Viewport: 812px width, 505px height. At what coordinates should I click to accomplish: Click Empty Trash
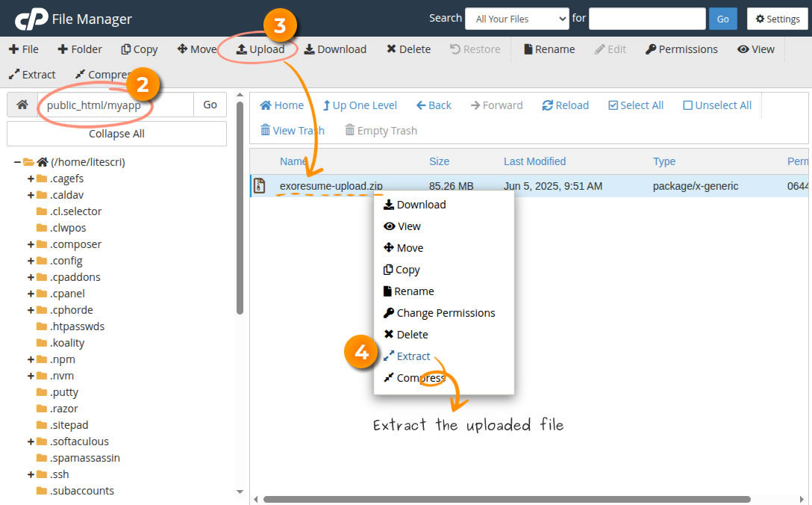click(381, 131)
